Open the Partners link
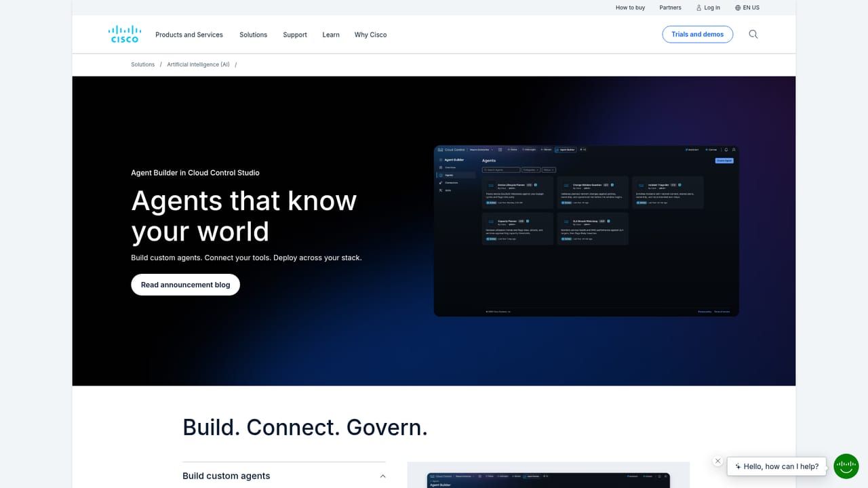Viewport: 868px width, 488px height. pyautogui.click(x=670, y=7)
